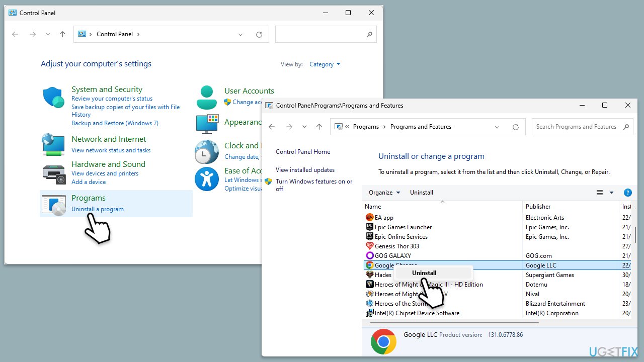Click EA app icon in program list
The height and width of the screenshot is (362, 644).
pyautogui.click(x=369, y=218)
